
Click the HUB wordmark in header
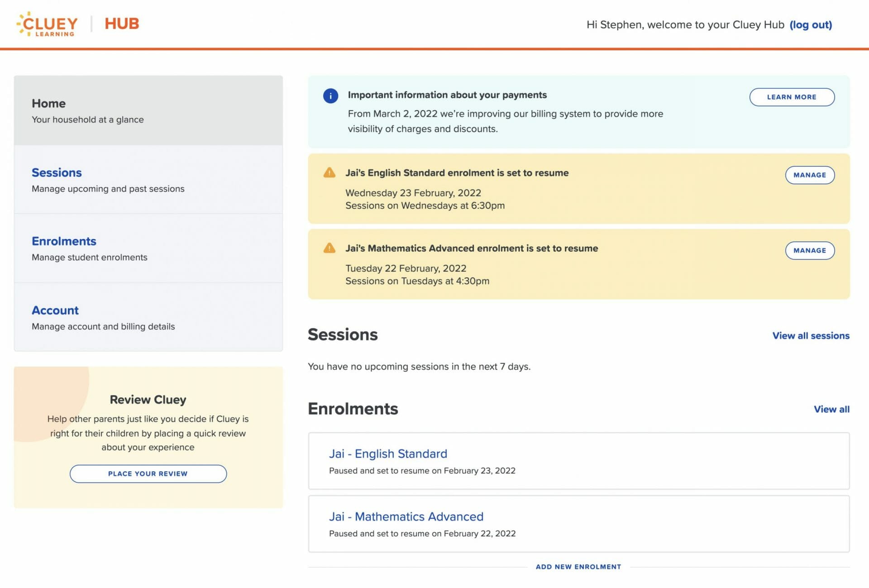point(122,24)
